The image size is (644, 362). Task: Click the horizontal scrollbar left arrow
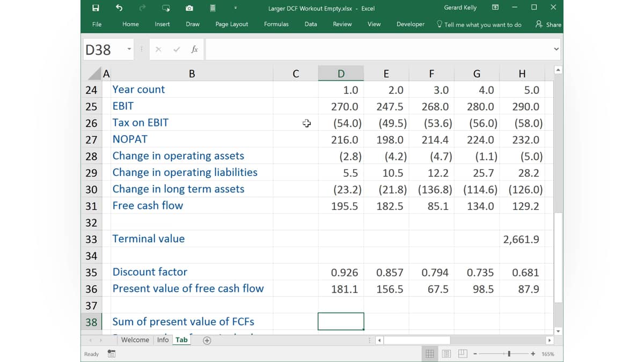click(x=380, y=341)
